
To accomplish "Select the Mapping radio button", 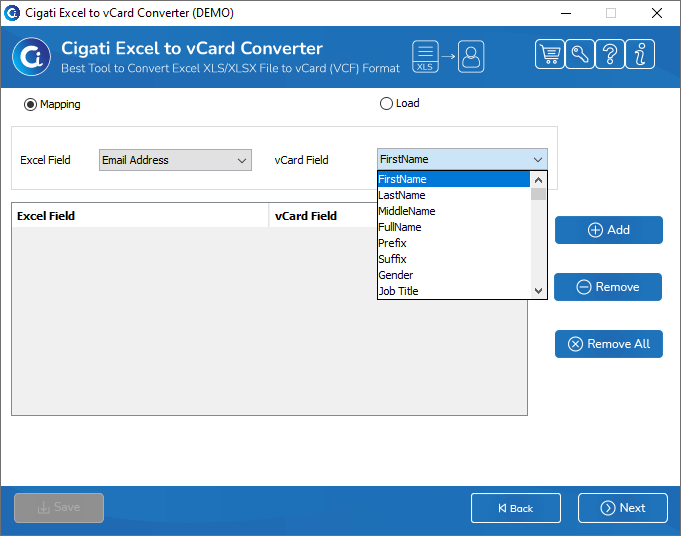I will coord(30,105).
